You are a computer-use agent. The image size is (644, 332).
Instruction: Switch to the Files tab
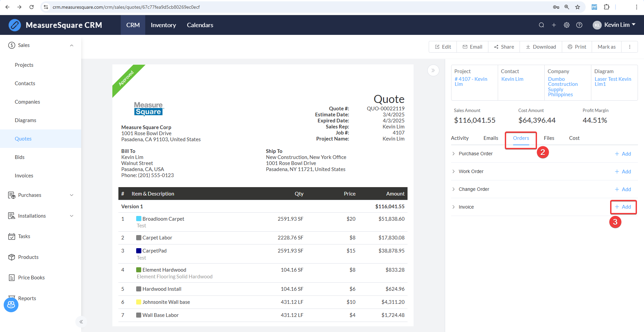pos(549,138)
